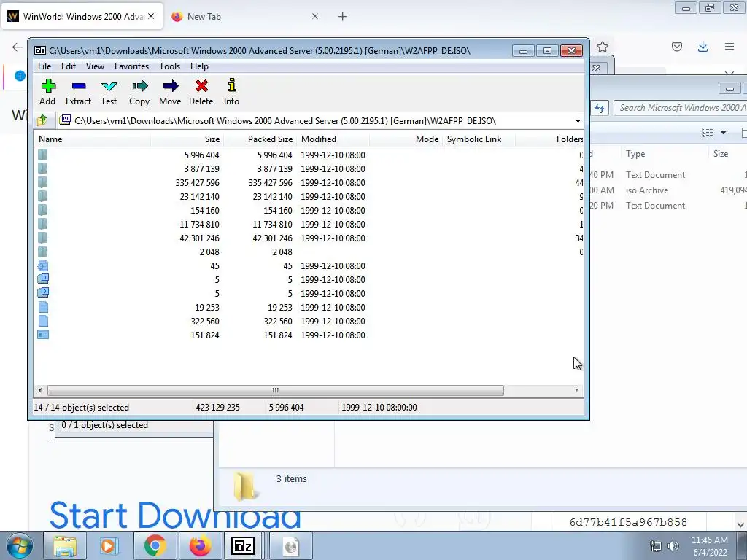
Task: Select the folder icon sized 23 142 140
Action: (x=42, y=196)
